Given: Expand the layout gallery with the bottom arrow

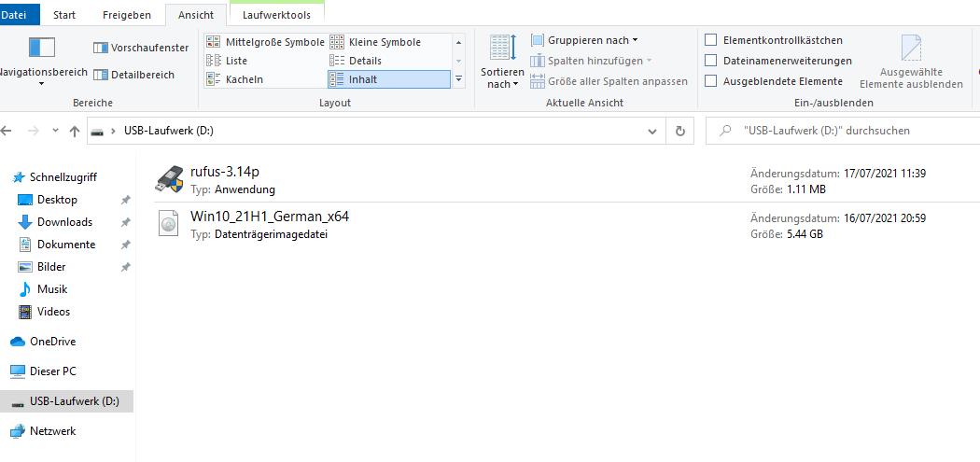Looking at the screenshot, I should click(x=459, y=78).
